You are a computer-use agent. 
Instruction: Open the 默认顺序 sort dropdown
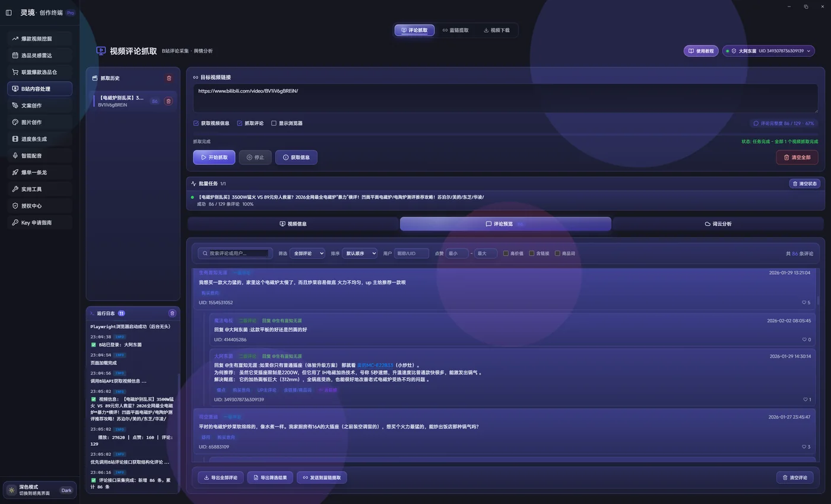(360, 253)
